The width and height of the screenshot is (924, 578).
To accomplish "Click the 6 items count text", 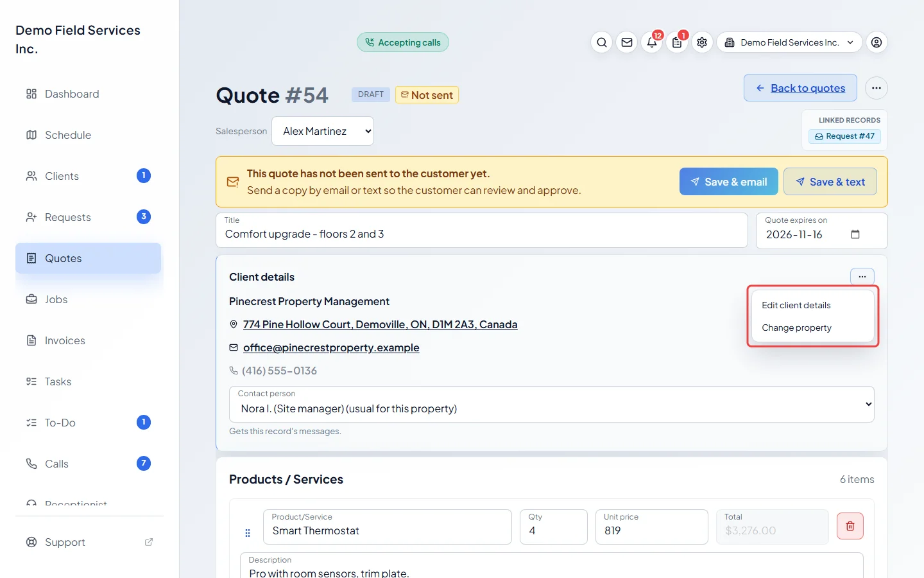I will (857, 479).
